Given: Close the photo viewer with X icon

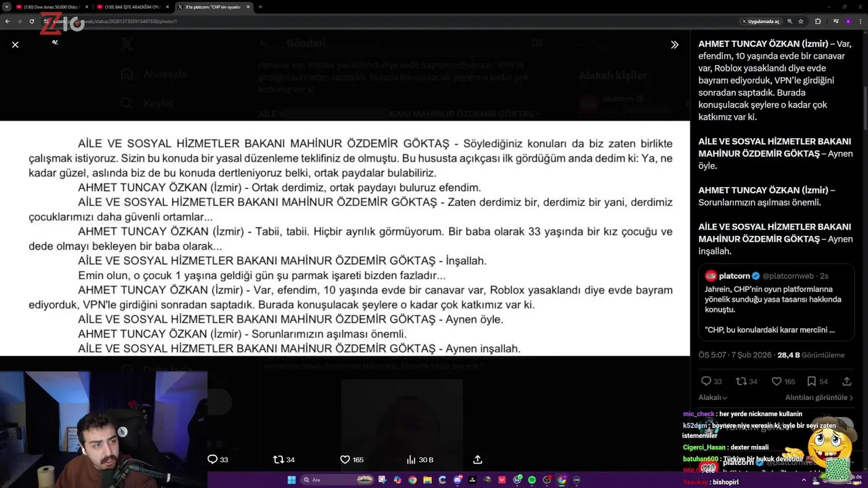Looking at the screenshot, I should (x=15, y=45).
